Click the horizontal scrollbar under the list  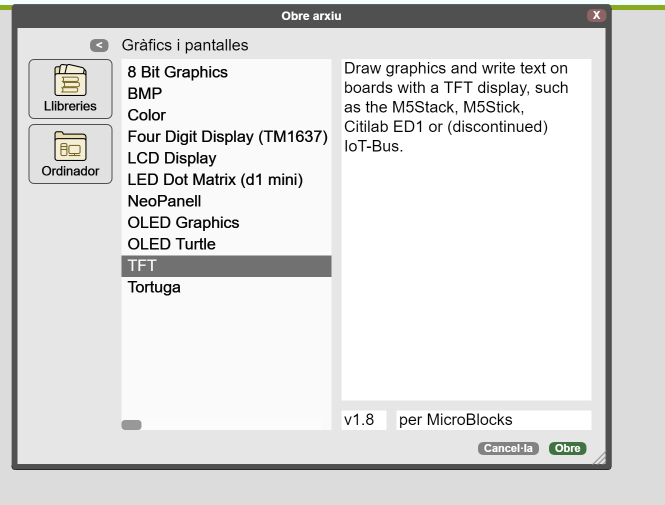(x=132, y=425)
